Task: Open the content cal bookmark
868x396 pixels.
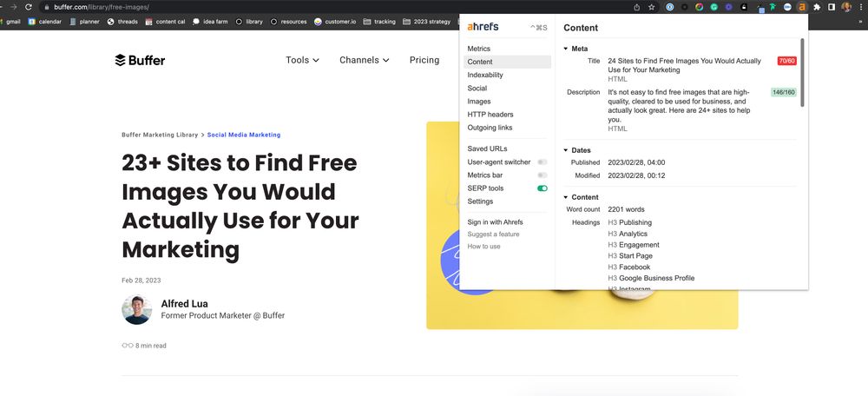Action: 165,22
